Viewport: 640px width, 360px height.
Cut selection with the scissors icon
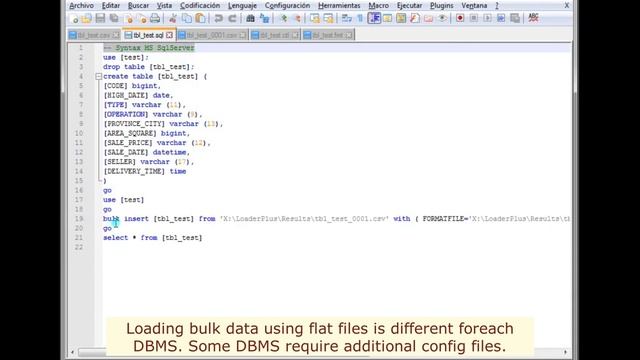173,18
